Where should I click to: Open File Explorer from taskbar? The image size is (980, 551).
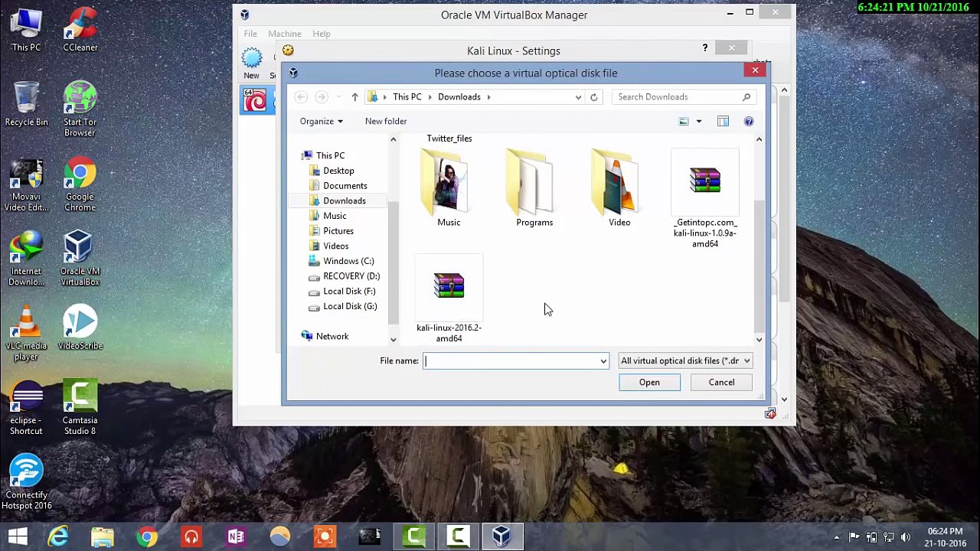103,536
